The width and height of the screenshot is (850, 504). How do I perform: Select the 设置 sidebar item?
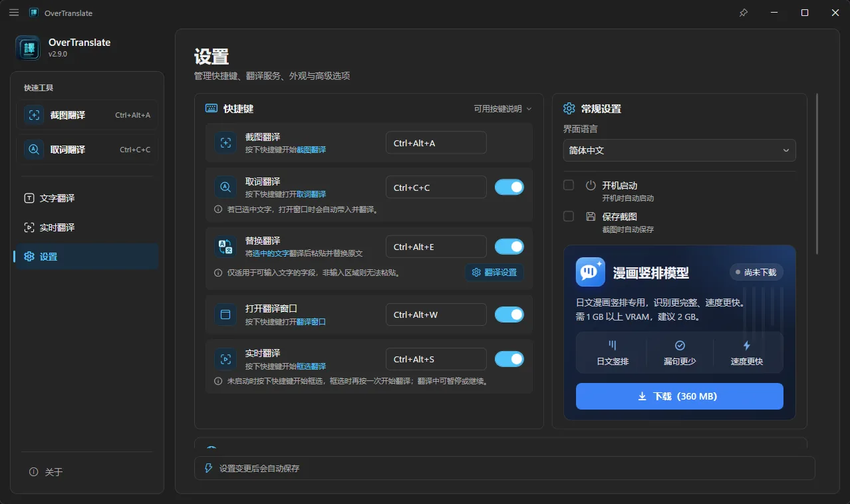pyautogui.click(x=87, y=257)
